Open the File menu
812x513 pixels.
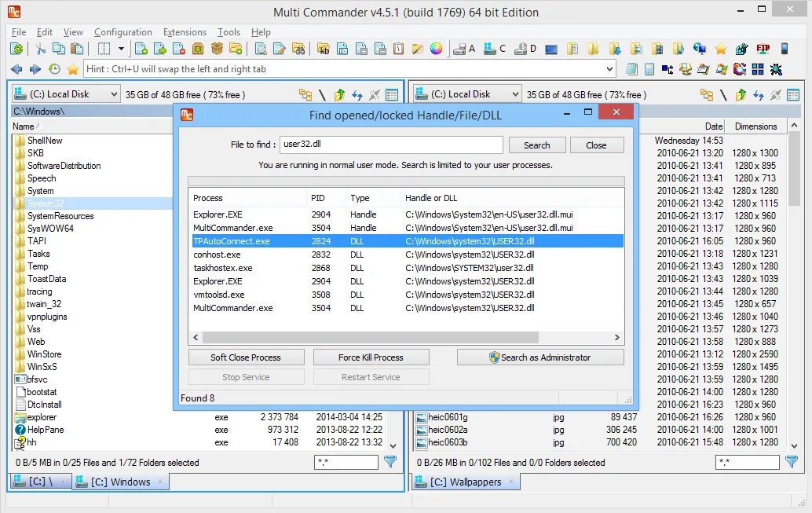tap(19, 32)
